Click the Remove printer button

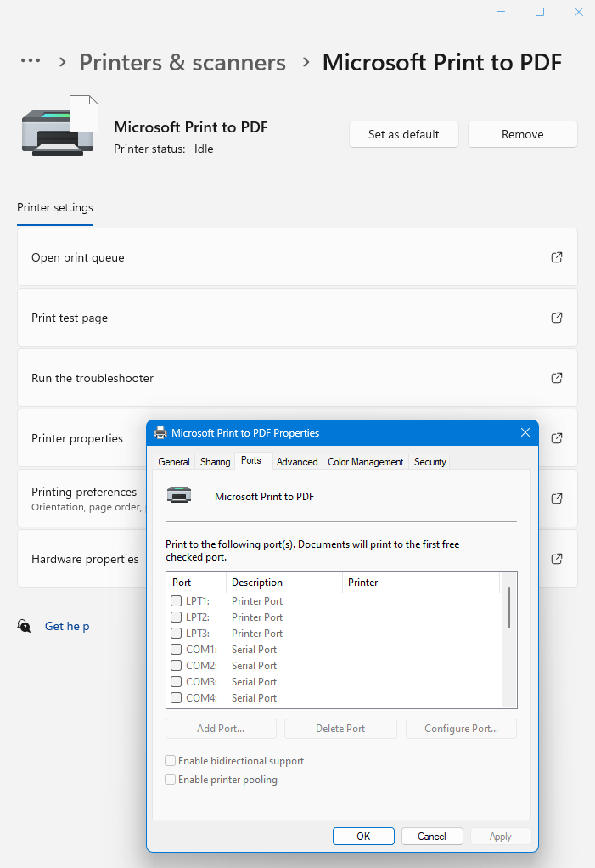[x=523, y=134]
